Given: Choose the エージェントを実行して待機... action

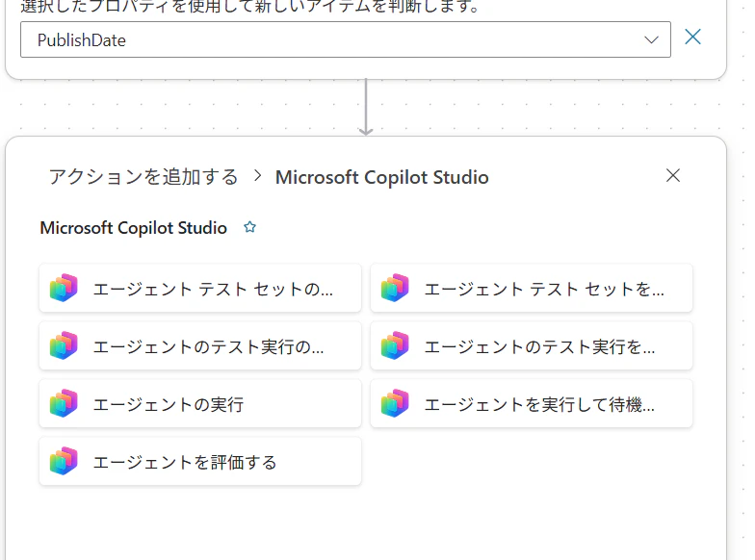Looking at the screenshot, I should (x=532, y=404).
